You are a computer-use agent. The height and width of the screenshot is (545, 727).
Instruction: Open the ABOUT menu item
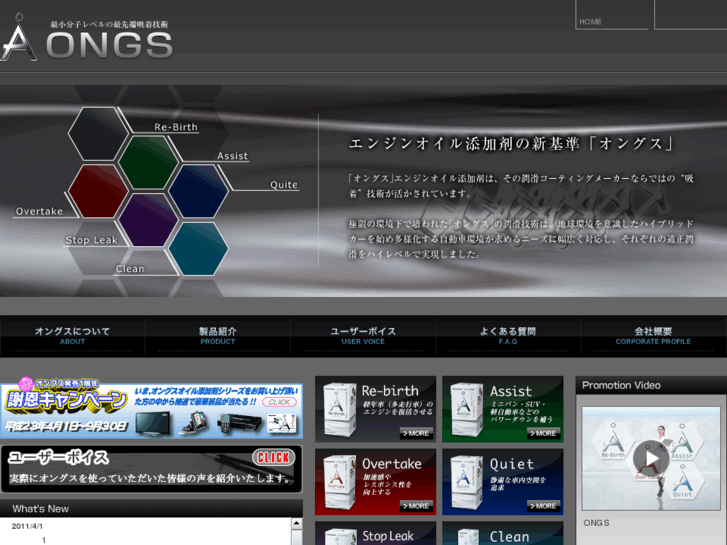coord(72,336)
